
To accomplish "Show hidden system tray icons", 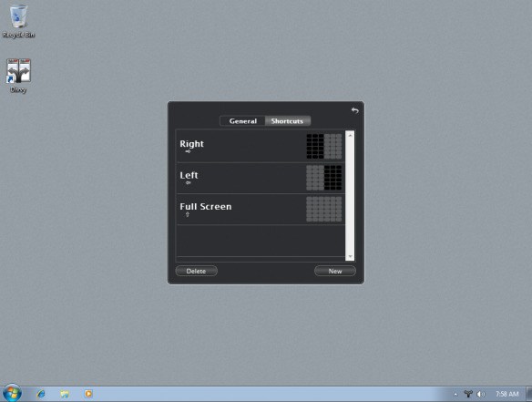I will coord(455,394).
